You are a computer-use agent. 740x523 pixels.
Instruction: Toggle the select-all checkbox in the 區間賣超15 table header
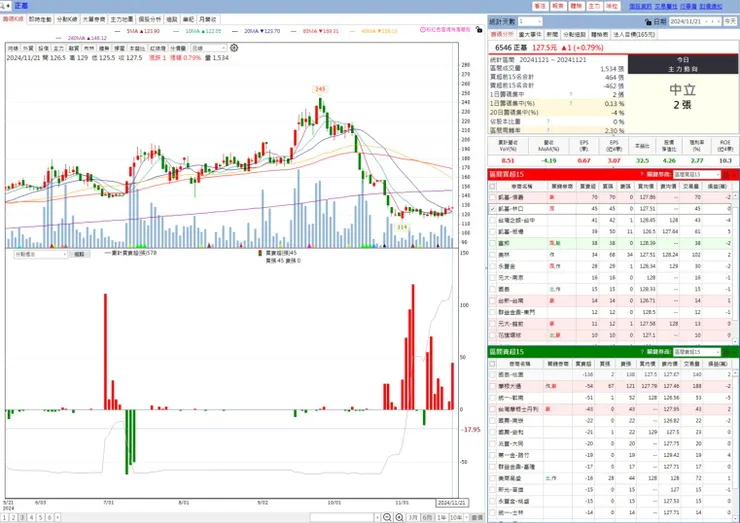[493, 364]
